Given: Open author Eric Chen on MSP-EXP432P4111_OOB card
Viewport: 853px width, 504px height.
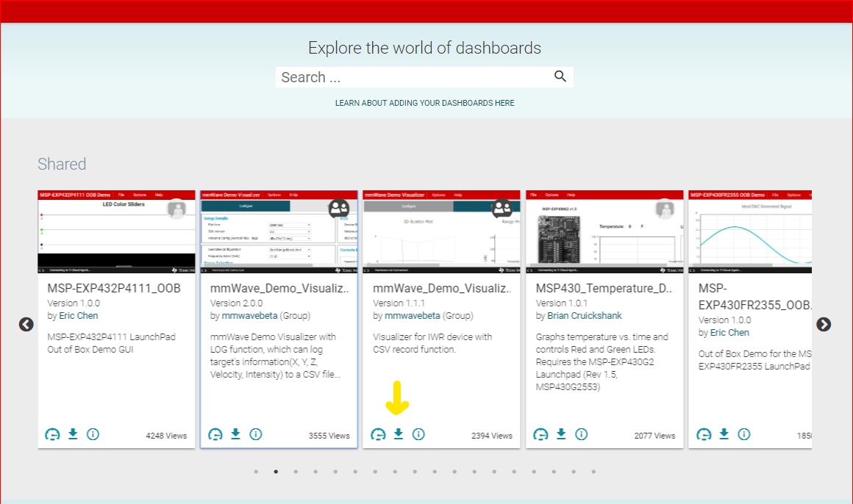Looking at the screenshot, I should 79,316.
